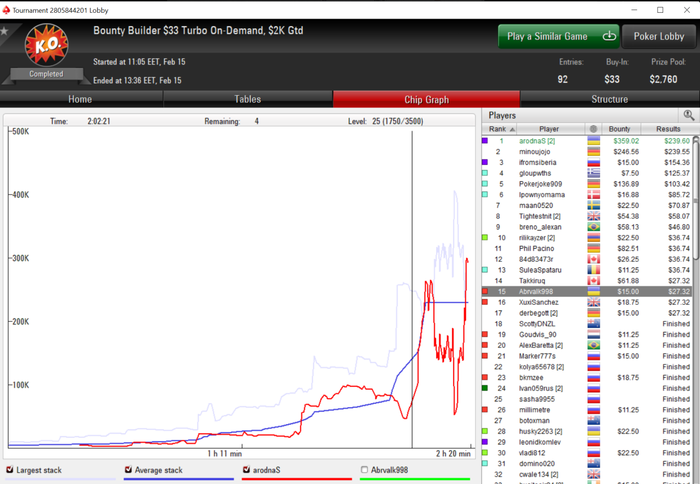Image resolution: width=700 pixels, height=484 pixels.
Task: Click the UK flag next to XuxiSanchez
Action: tap(593, 302)
